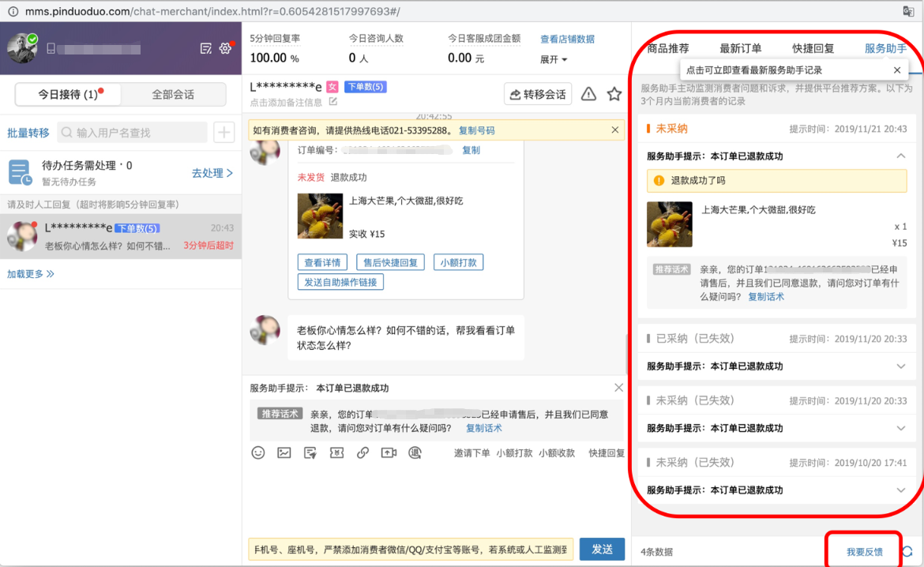This screenshot has height=567, width=924.
Task: Click the mango thumbnail in service assistant panel
Action: (x=670, y=224)
